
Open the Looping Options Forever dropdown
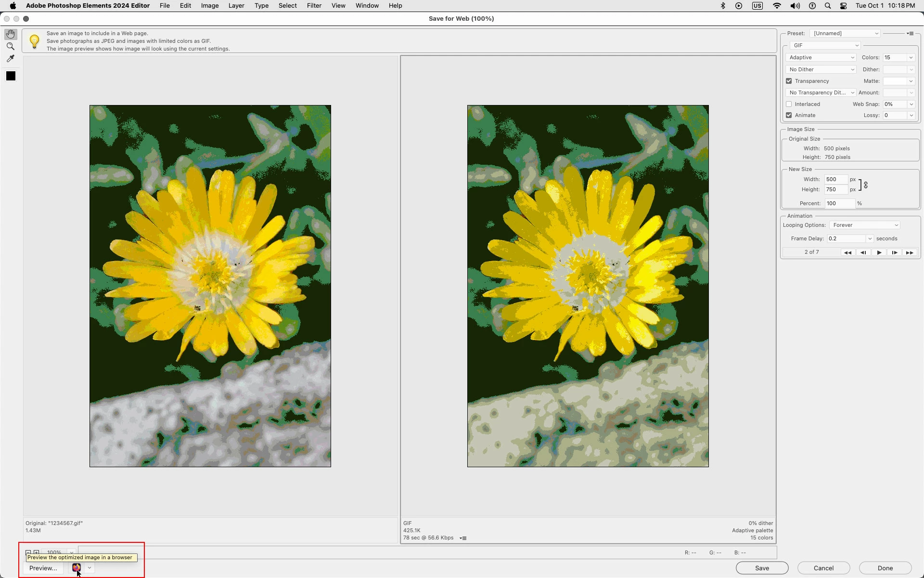coord(865,225)
